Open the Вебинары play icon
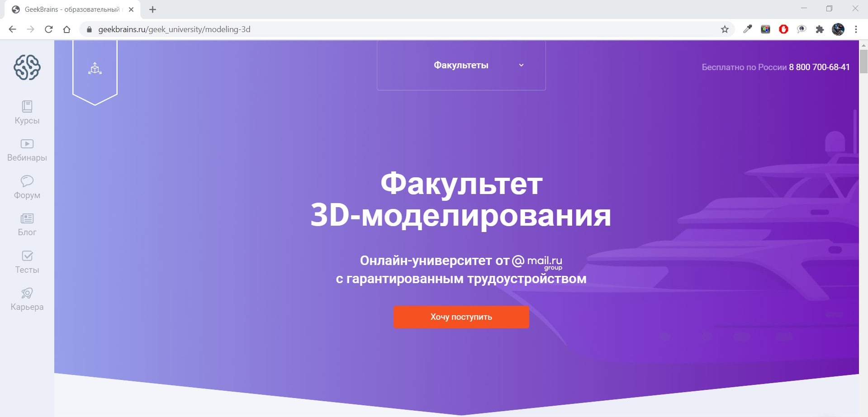 27,144
